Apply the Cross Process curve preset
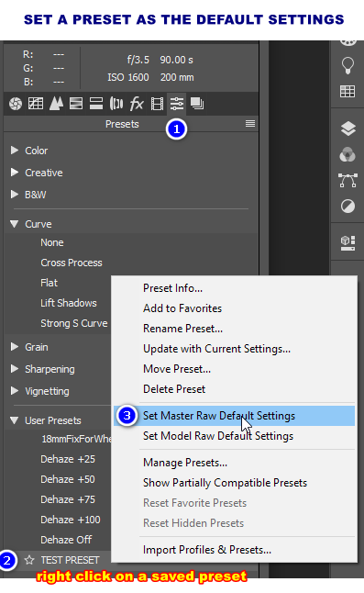This screenshot has height=593, width=364. point(72,263)
